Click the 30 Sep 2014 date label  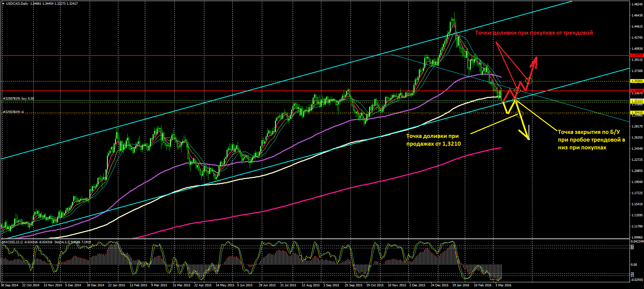click(9, 285)
